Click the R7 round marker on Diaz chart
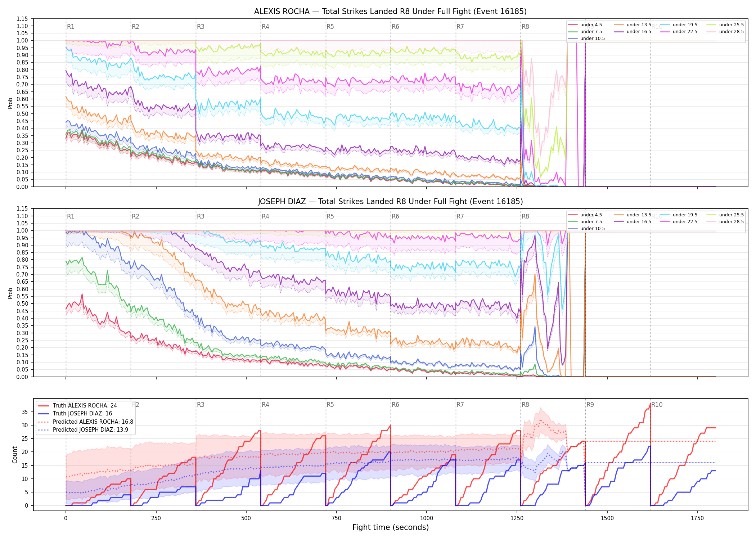Viewport: 756px width, 540px height. point(460,216)
